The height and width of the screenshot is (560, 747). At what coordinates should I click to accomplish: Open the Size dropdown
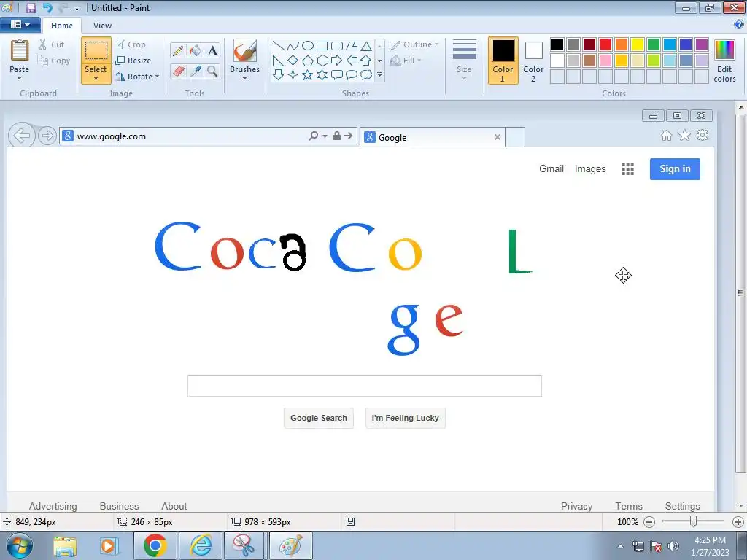point(464,61)
